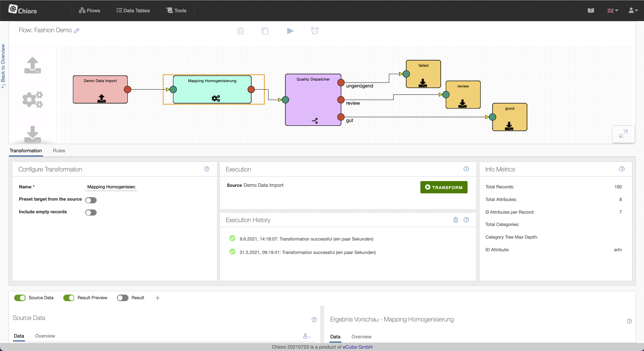Edit flow name with pencil icon
Viewport: 644px width, 351px height.
point(77,31)
